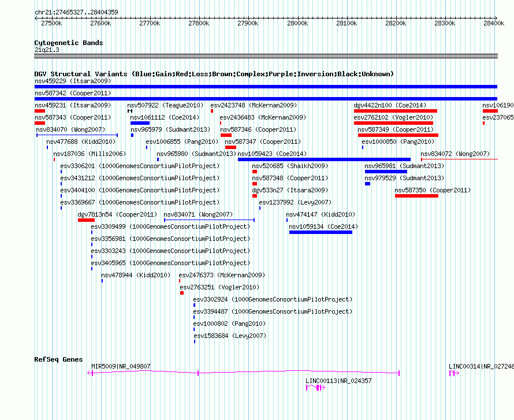Open the esv1583684 (Levy2007) variant label
This screenshot has width=514, height=420.
[230, 336]
